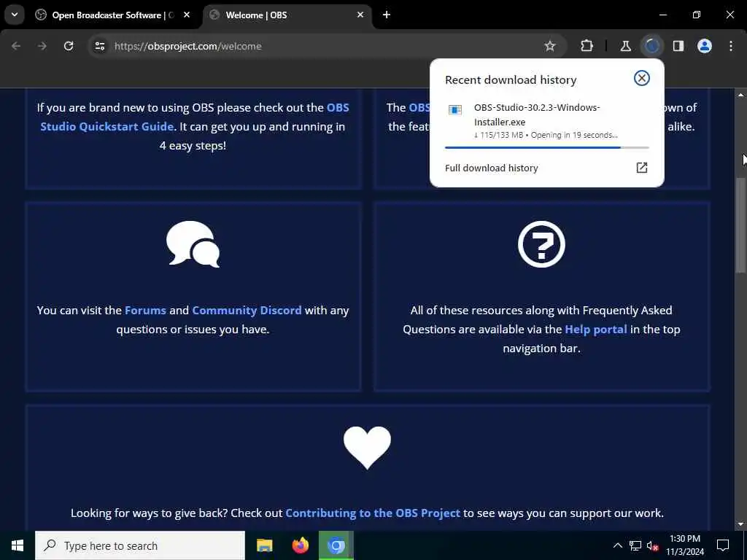Click the white heart icon
747x560 pixels.
367,448
